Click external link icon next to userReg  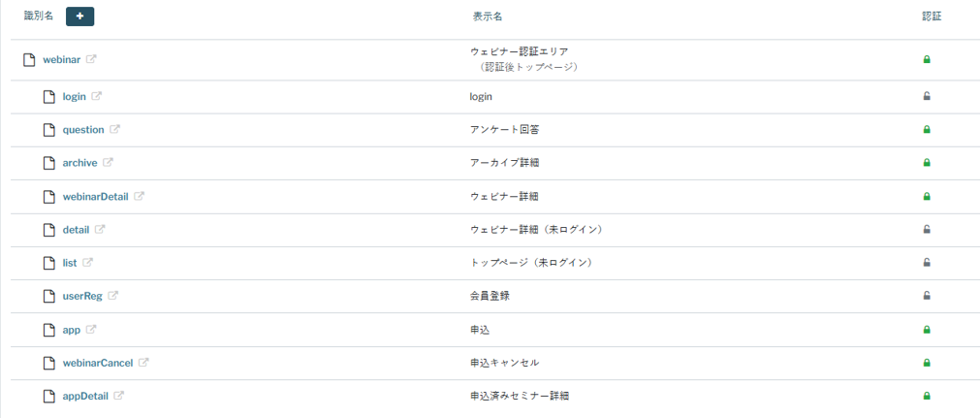click(112, 296)
